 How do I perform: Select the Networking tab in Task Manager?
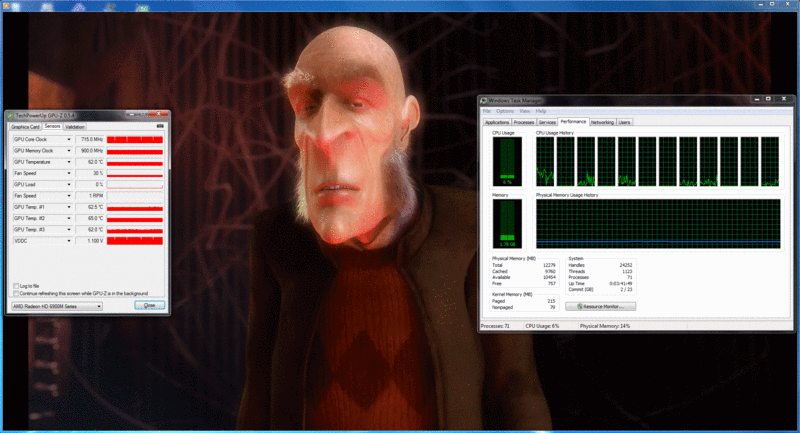[x=602, y=121]
